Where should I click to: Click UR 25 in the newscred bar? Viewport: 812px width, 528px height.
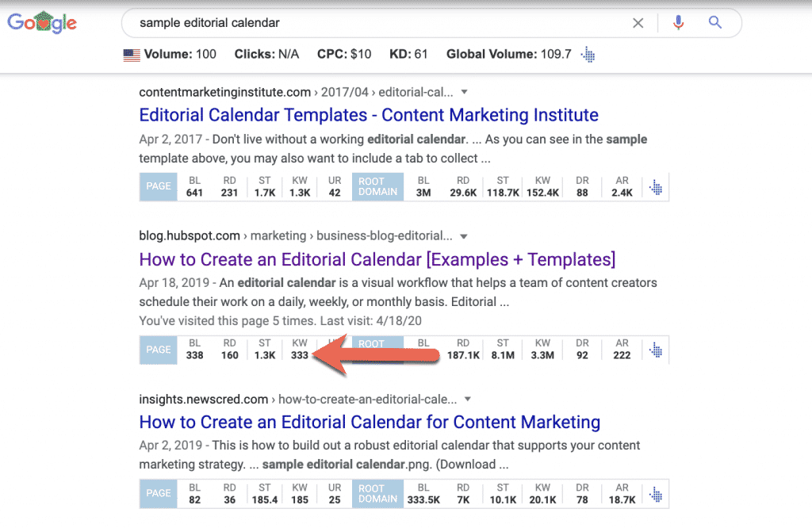335,494
